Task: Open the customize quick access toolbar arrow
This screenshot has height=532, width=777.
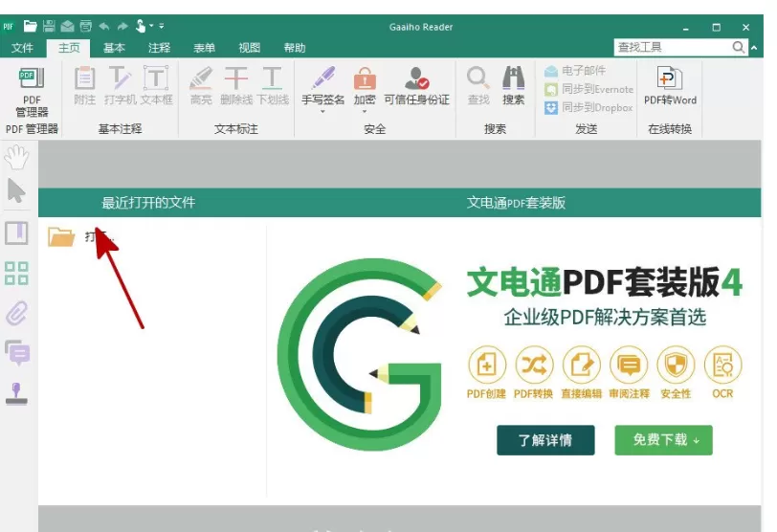Action: 162,26
